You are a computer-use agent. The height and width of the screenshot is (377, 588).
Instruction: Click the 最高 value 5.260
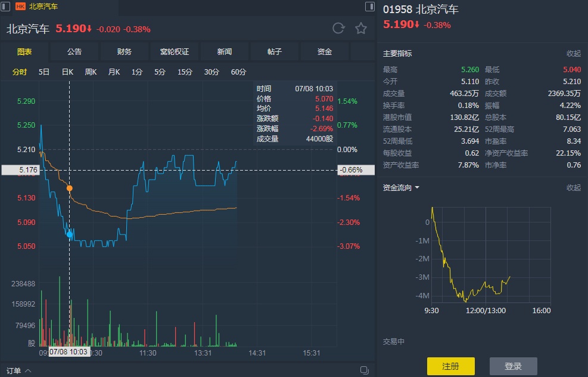click(470, 69)
